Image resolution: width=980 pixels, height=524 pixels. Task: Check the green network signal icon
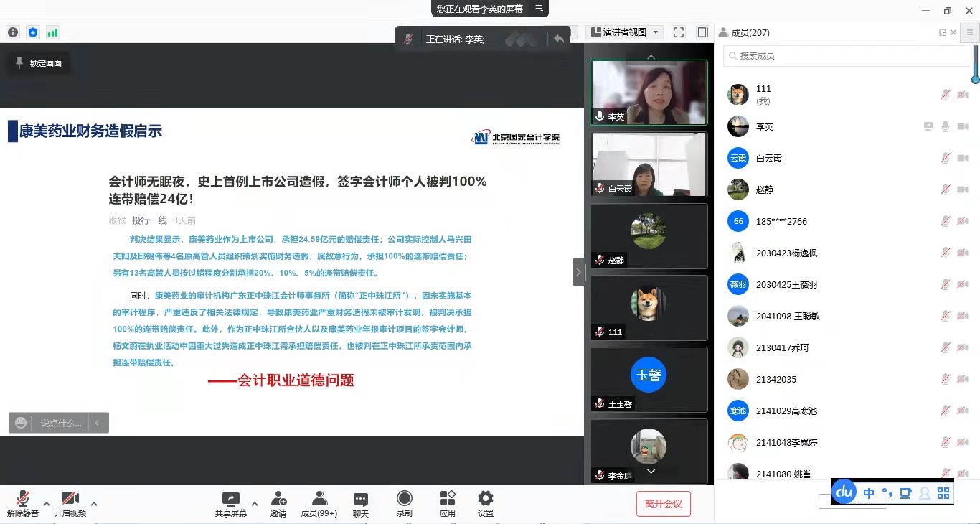(x=52, y=32)
